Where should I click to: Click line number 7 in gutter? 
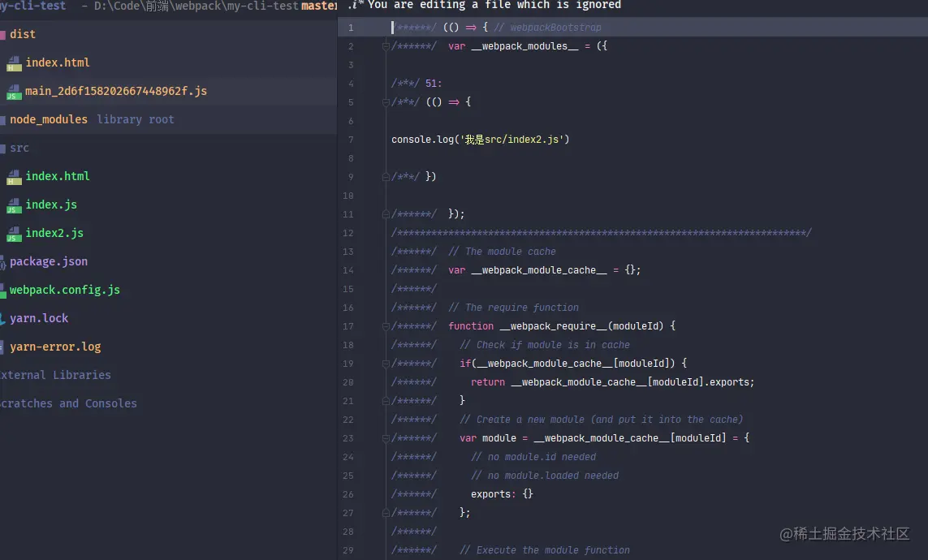[x=351, y=140]
